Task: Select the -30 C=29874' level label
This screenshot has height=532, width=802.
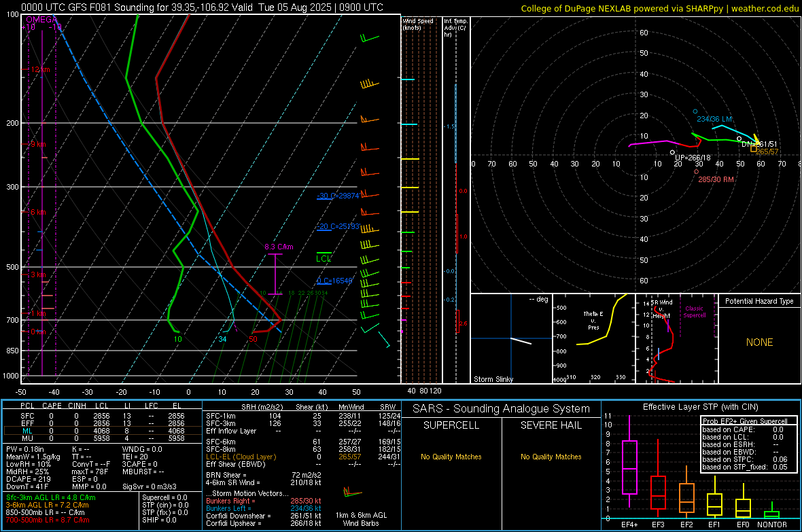Action: pyautogui.click(x=338, y=196)
